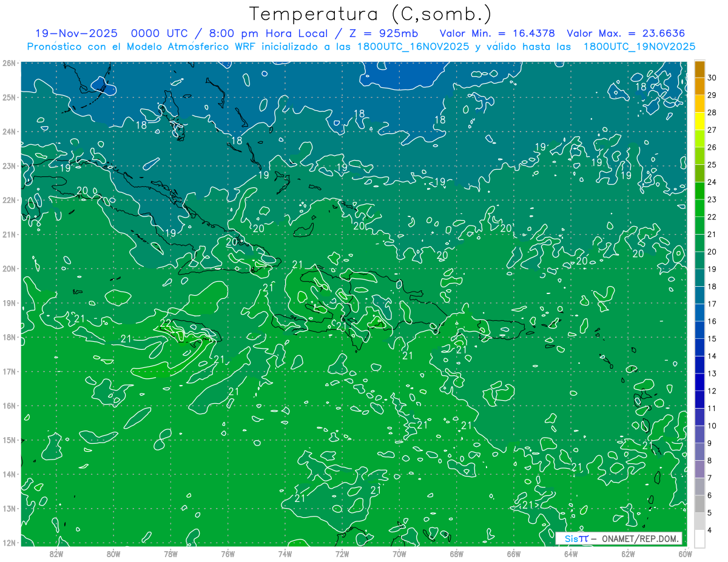Click the "SisTT" logo text

[x=576, y=538]
